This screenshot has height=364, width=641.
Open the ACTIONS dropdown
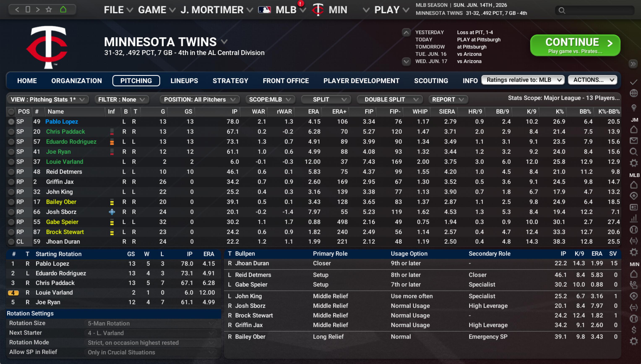[593, 80]
